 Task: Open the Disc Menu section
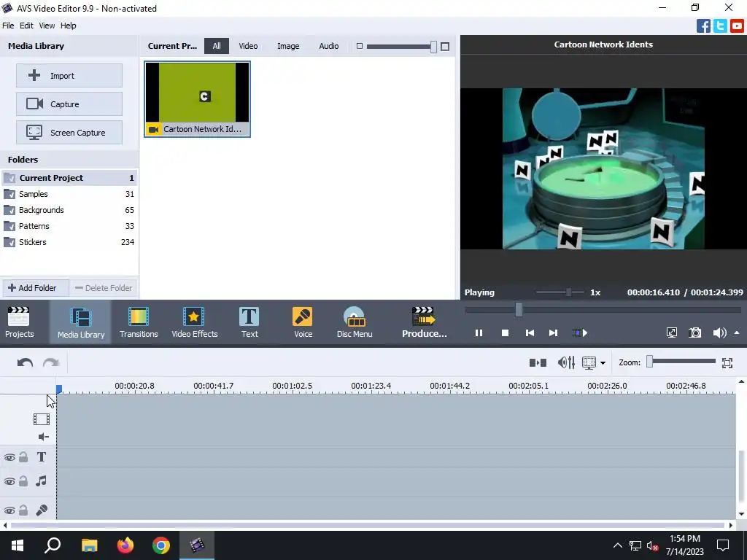(355, 322)
